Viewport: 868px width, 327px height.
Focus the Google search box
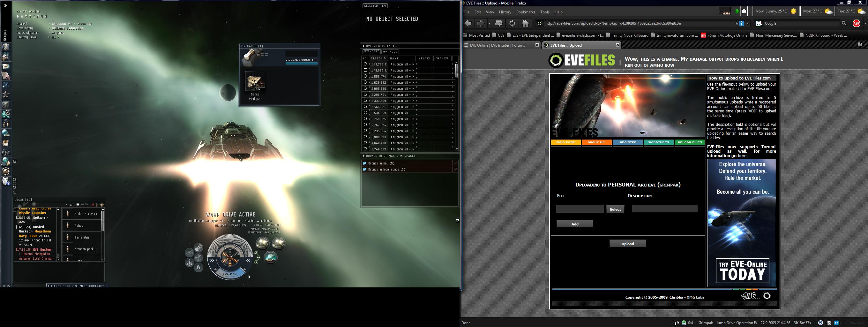coord(801,23)
